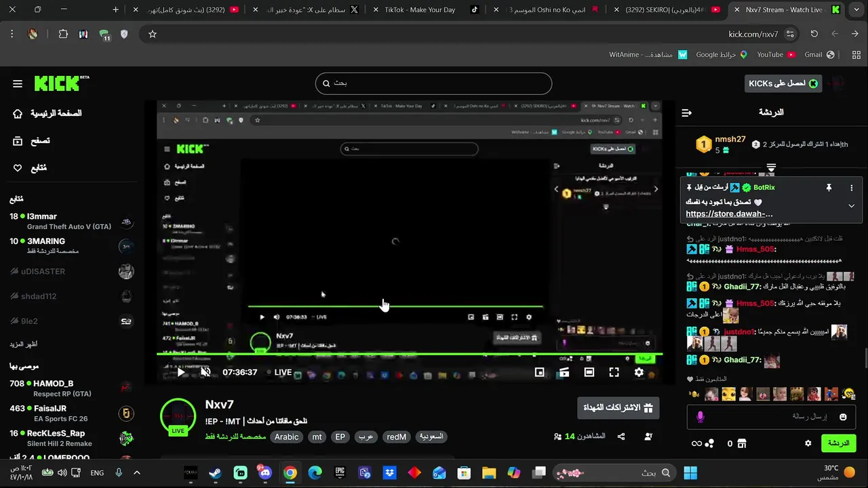Open the following section مُتابع in sidebar

pyautogui.click(x=30, y=168)
